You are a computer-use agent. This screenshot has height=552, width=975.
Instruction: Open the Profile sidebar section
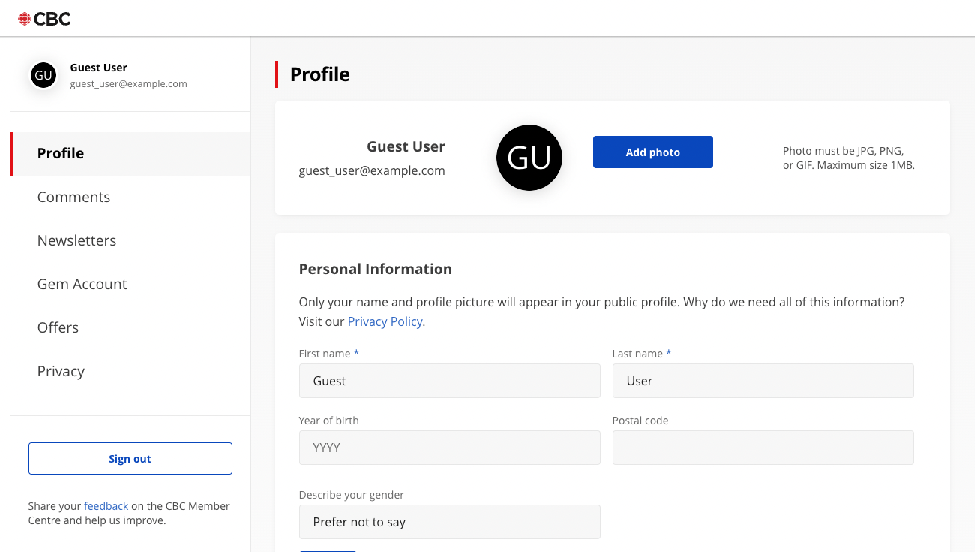131,154
